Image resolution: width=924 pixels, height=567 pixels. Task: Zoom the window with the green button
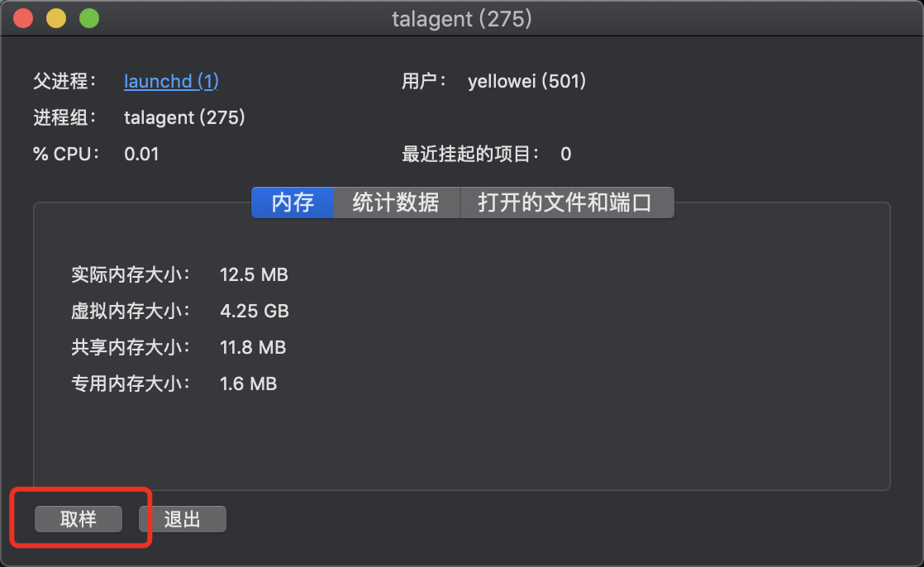click(89, 18)
